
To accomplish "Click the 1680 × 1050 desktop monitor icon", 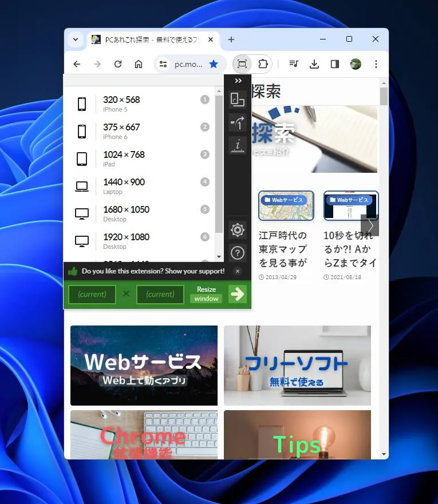I will [82, 214].
